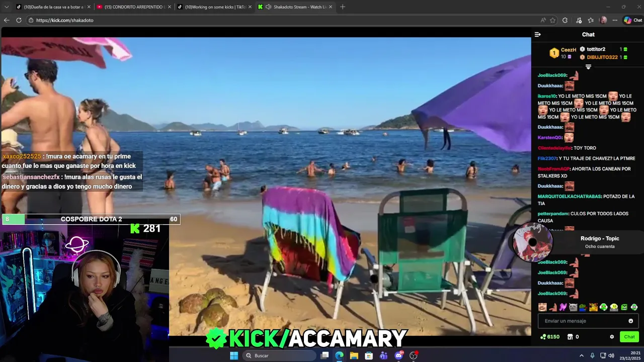
Task: Open media control music icon
Action: pos(579,20)
